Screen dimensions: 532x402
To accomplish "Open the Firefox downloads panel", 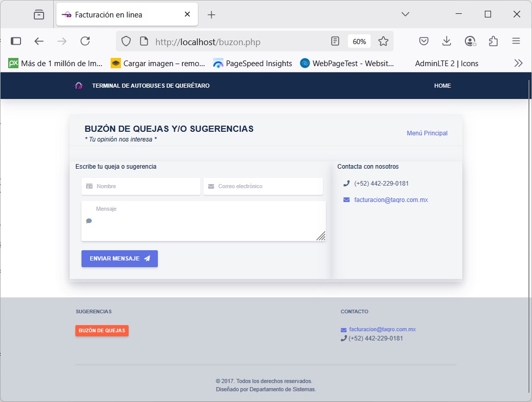I will pyautogui.click(x=446, y=42).
